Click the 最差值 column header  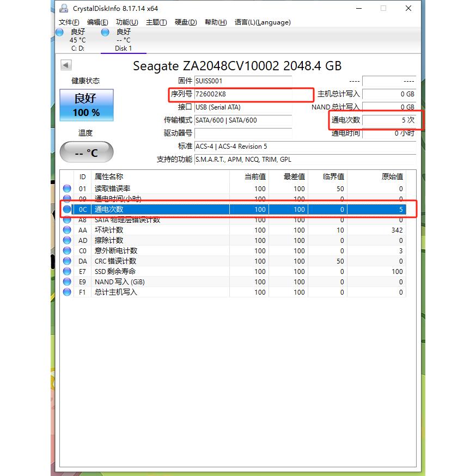289,176
